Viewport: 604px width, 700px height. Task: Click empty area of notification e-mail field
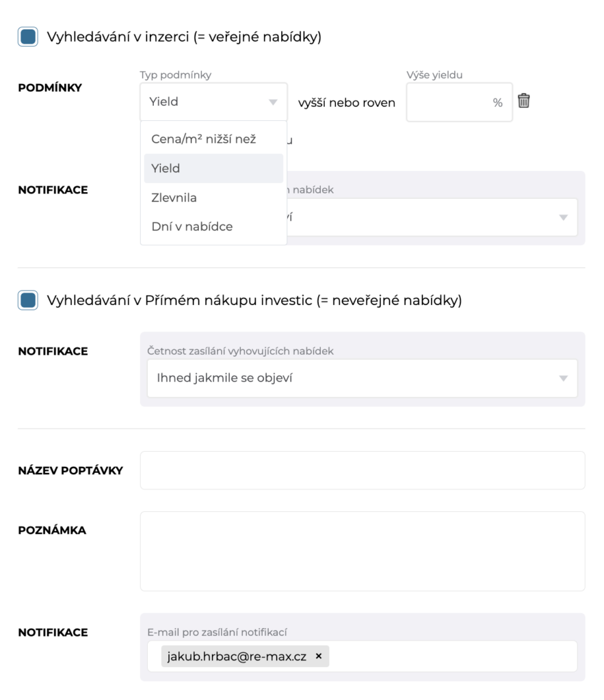451,656
